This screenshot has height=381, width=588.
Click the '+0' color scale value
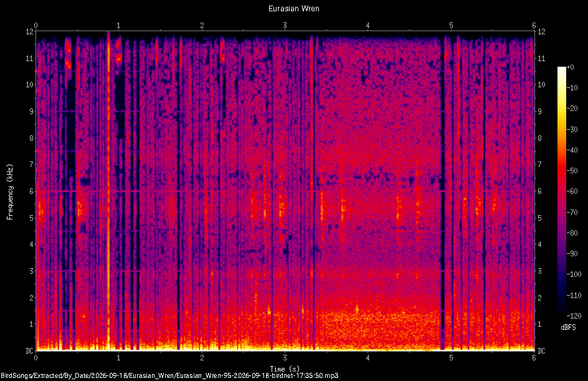tap(571, 67)
